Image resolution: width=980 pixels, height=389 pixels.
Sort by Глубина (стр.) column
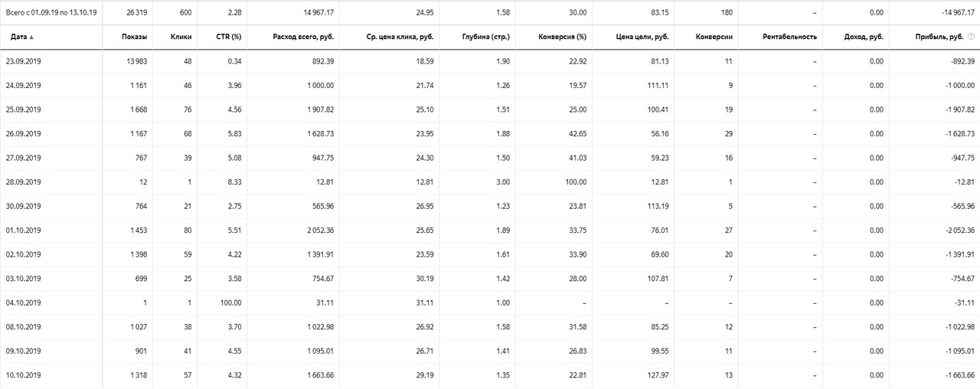[486, 37]
